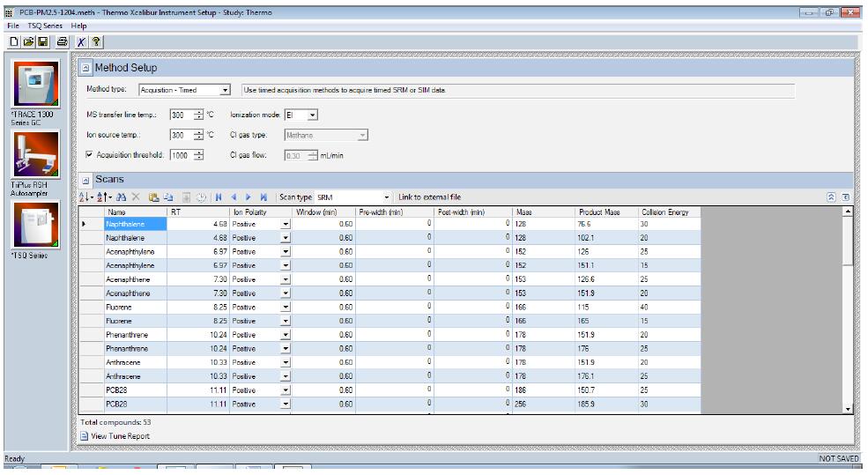Toggle the Acquisition threshold checkbox

click(90, 155)
